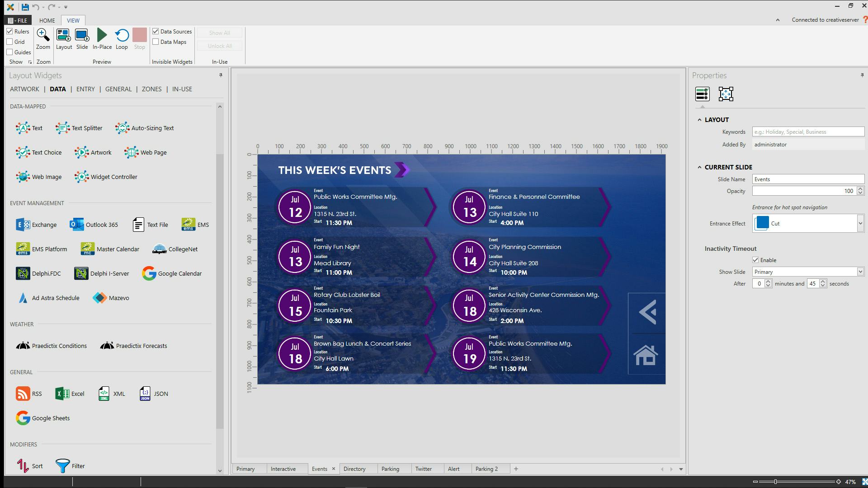This screenshot has width=868, height=488.
Task: Enable the Grid checkbox
Action: (9, 42)
